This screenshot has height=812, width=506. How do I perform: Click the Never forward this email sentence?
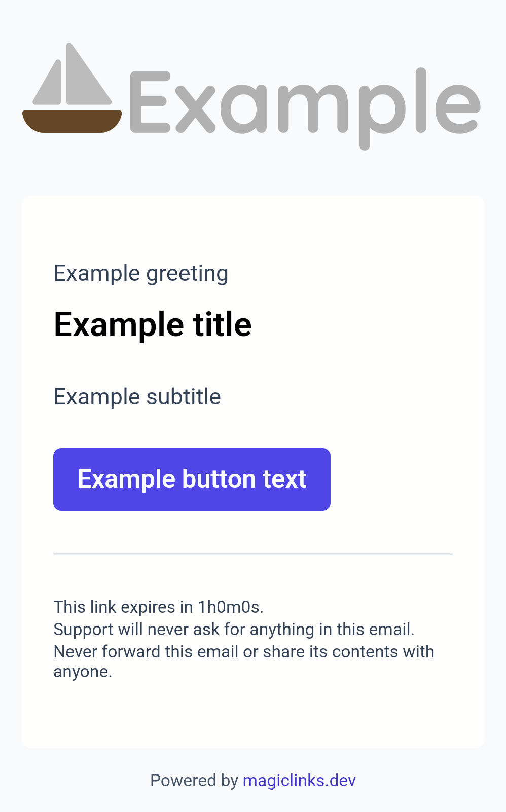tap(244, 661)
